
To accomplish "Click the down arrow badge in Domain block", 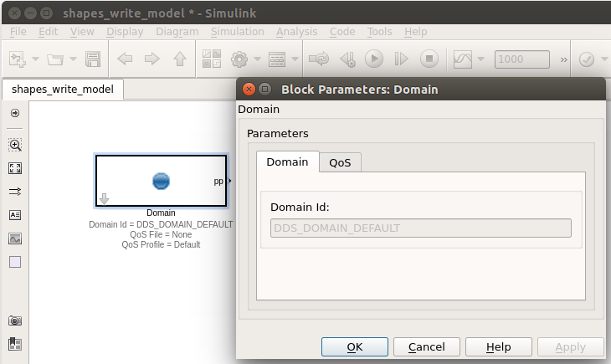I will click(104, 199).
